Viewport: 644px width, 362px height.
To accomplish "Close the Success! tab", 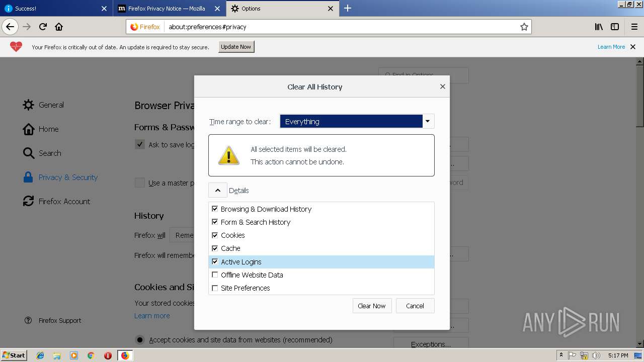I will click(x=104, y=9).
